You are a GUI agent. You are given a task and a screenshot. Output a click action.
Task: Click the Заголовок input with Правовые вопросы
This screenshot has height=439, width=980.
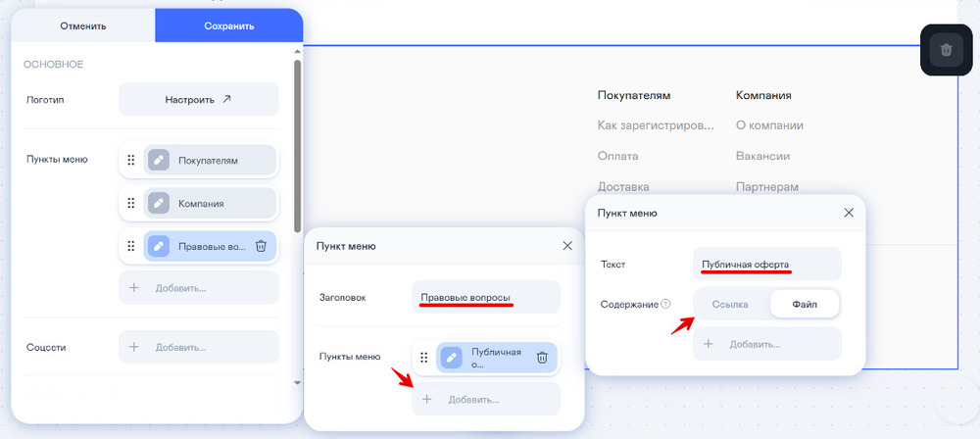485,297
